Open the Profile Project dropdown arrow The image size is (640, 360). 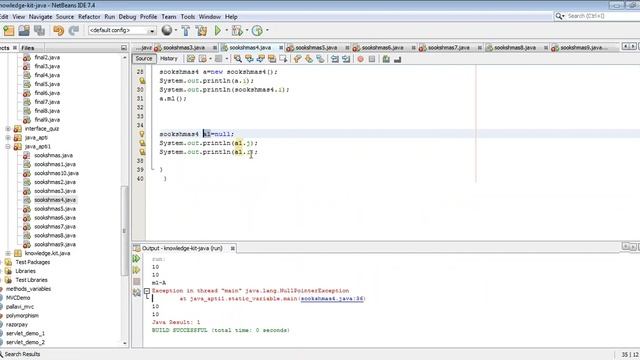pyautogui.click(x=267, y=30)
